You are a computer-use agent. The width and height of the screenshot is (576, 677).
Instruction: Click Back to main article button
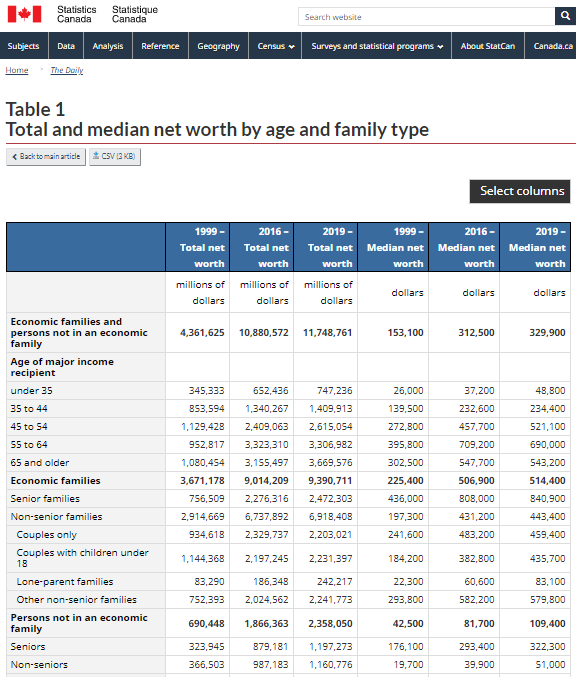pyautogui.click(x=46, y=156)
